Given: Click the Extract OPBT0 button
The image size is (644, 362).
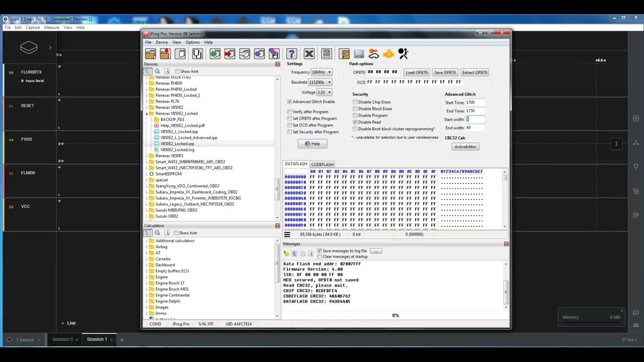Looking at the screenshot, I should pyautogui.click(x=474, y=72).
